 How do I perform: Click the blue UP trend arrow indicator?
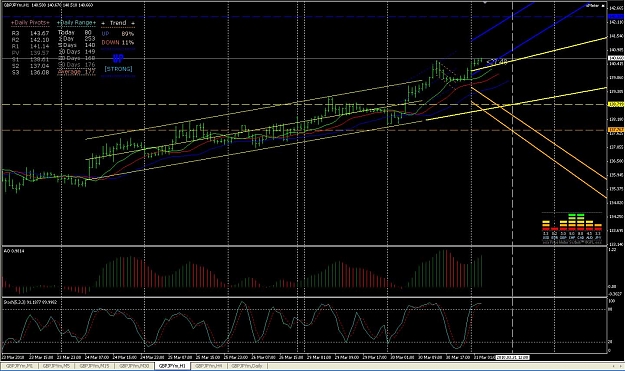click(x=118, y=59)
